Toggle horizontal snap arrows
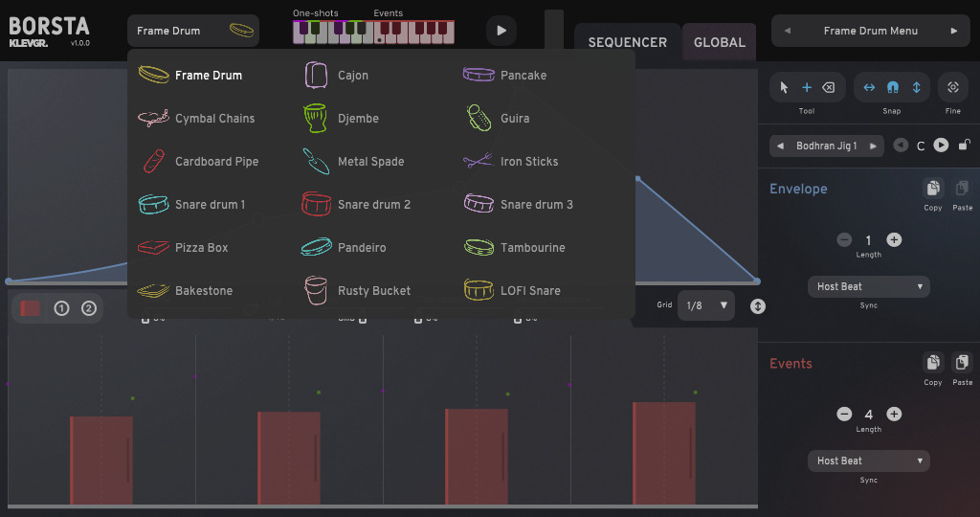Viewport: 980px width, 517px height. (869, 87)
